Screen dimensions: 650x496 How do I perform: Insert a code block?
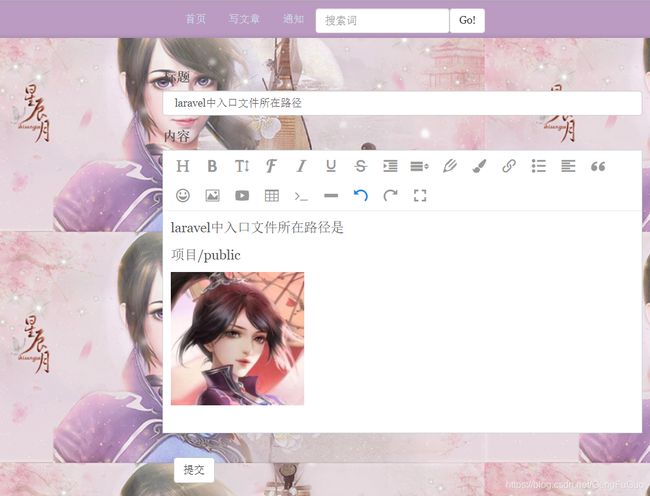pyautogui.click(x=301, y=196)
